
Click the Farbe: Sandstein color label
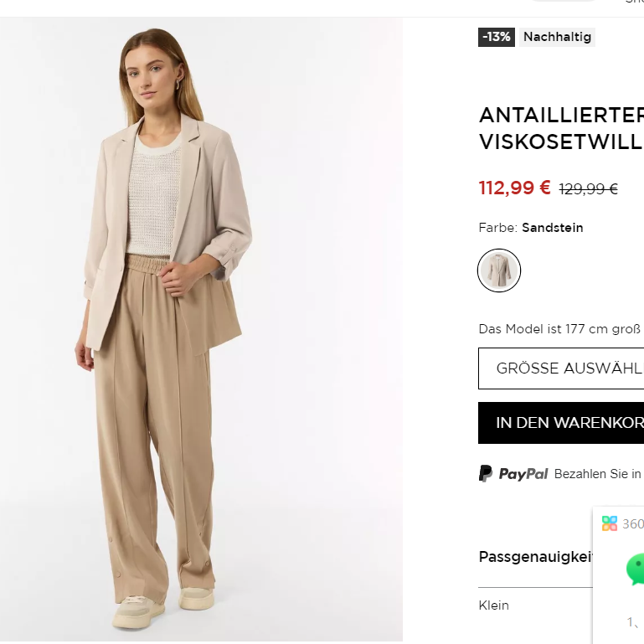point(531,228)
